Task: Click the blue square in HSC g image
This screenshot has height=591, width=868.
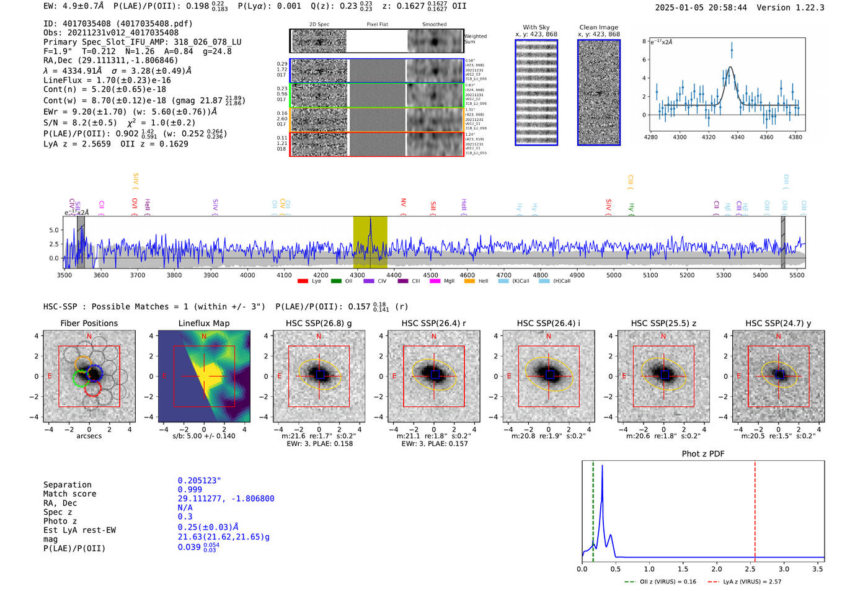Action: coord(320,375)
